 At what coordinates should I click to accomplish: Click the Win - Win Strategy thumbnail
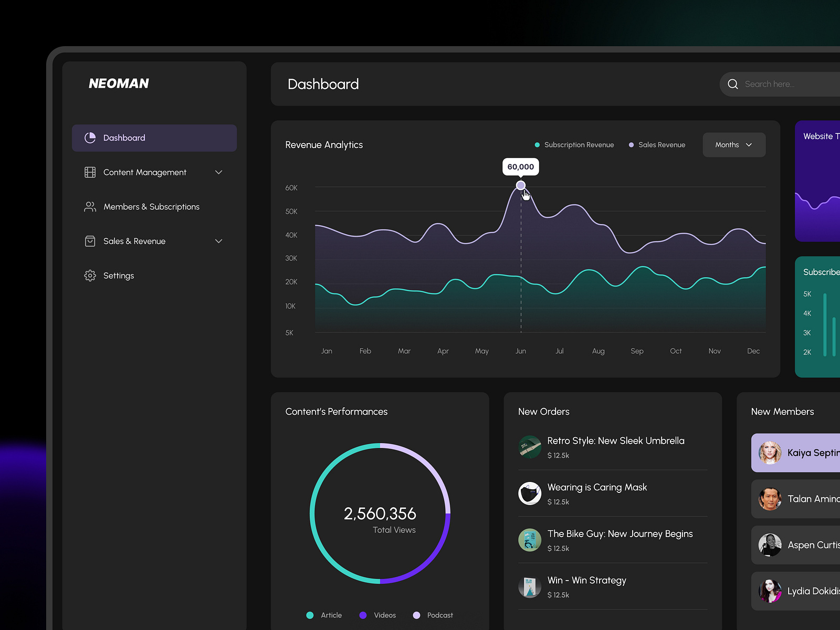[x=530, y=586]
